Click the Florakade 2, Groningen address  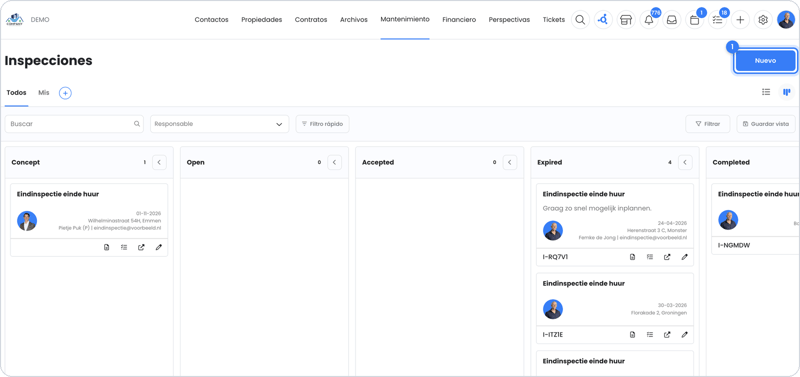(659, 313)
